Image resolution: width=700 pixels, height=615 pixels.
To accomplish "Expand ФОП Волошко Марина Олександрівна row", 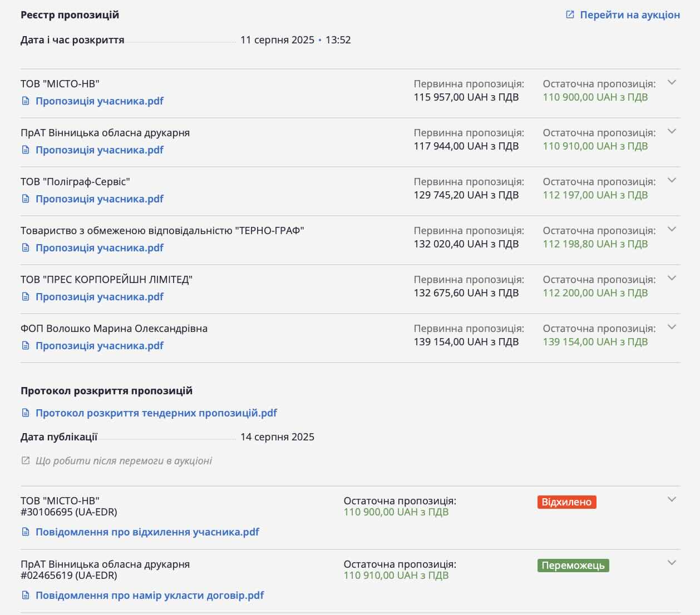I will 672,327.
